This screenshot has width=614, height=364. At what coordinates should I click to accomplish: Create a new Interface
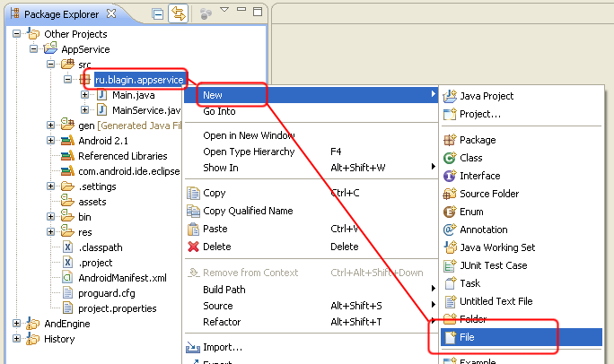[522, 176]
